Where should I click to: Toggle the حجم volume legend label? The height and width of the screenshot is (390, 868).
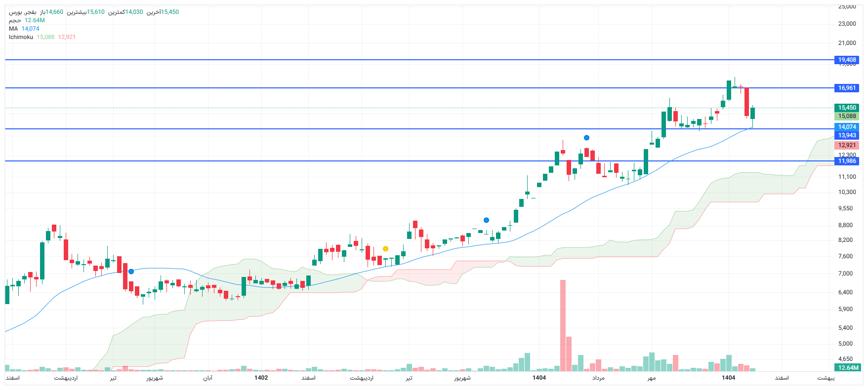pos(15,20)
